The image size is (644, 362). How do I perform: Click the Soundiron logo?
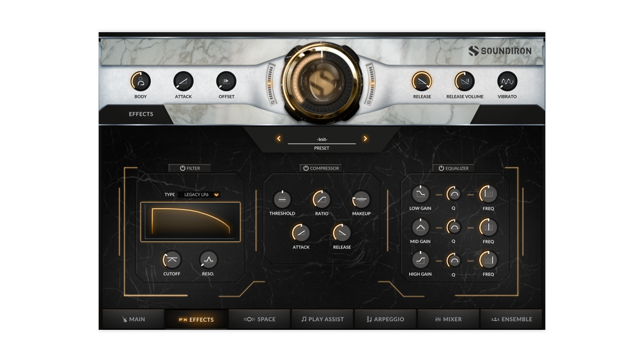500,51
